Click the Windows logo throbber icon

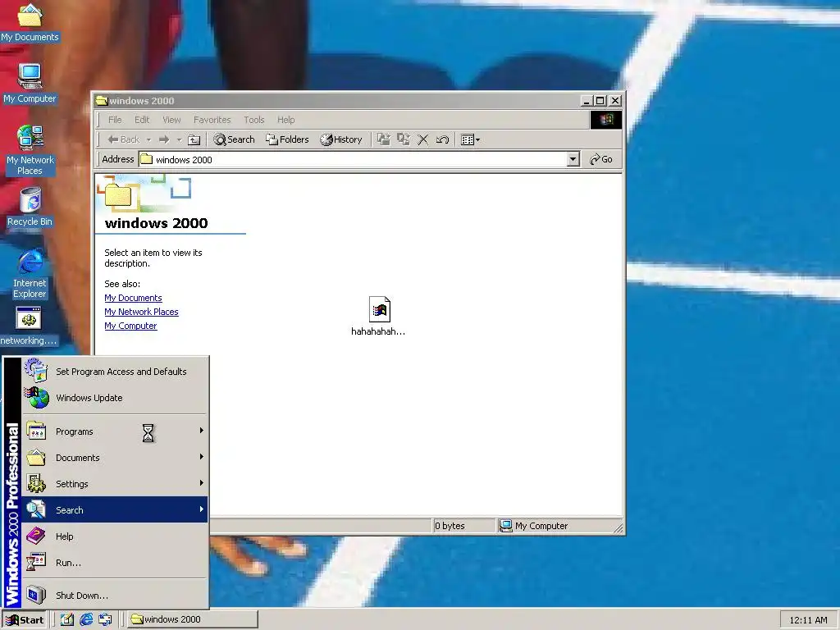point(606,120)
